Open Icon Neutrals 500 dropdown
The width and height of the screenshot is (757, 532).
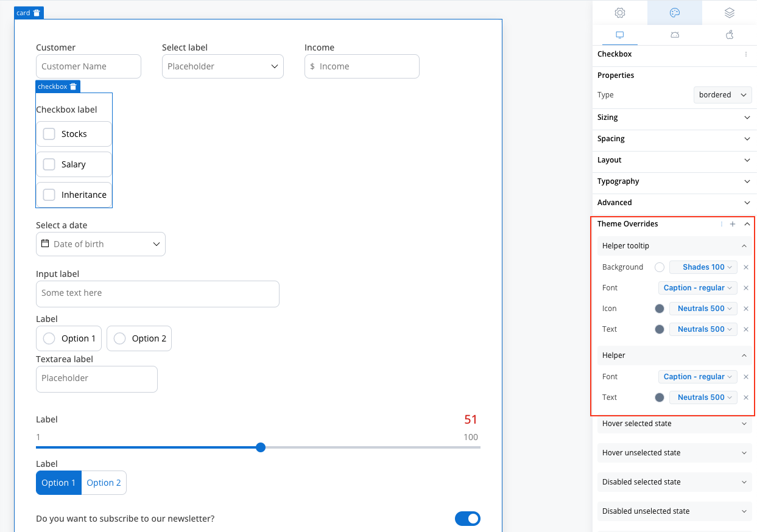(x=703, y=309)
